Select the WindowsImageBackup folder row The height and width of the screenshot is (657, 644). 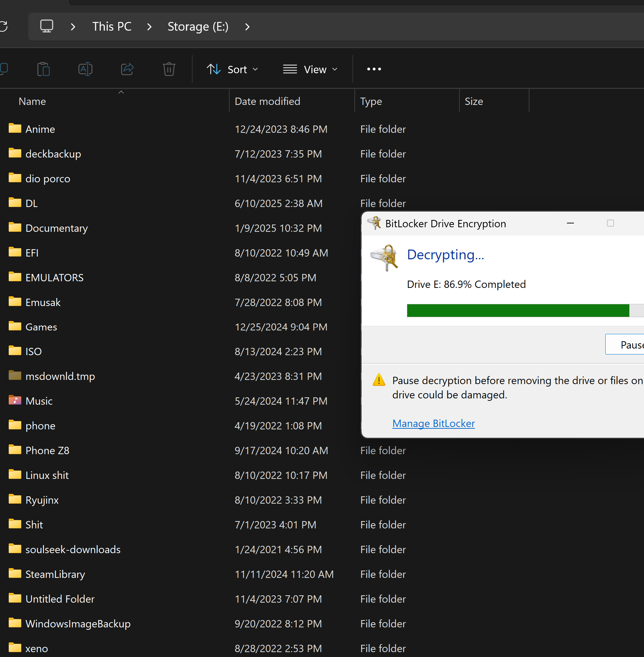pyautogui.click(x=78, y=624)
